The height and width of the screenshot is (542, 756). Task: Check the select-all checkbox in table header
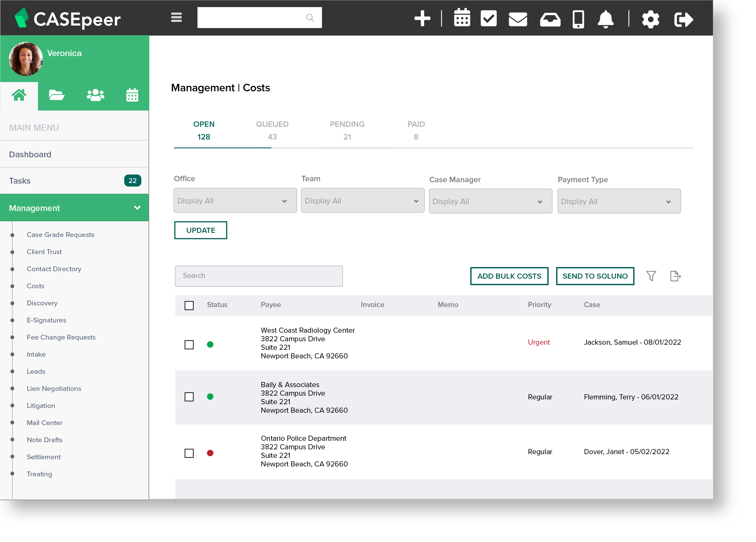[189, 305]
